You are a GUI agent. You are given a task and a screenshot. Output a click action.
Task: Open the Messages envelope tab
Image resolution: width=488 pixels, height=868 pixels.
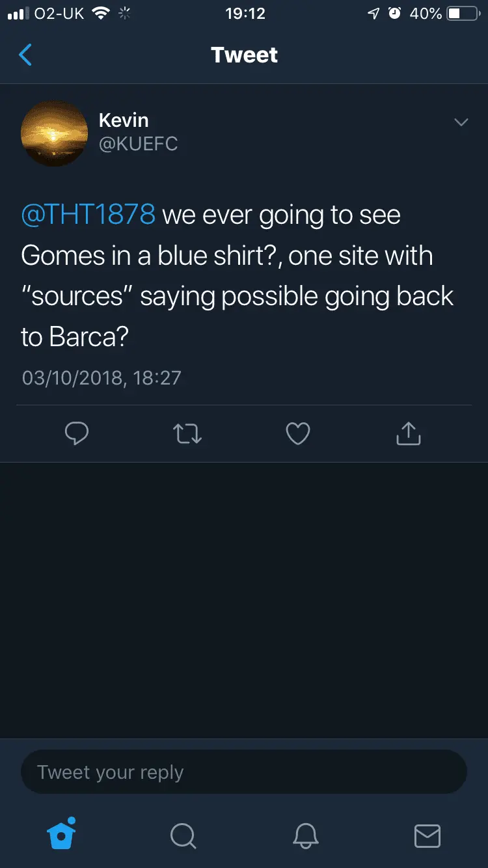coord(427,835)
